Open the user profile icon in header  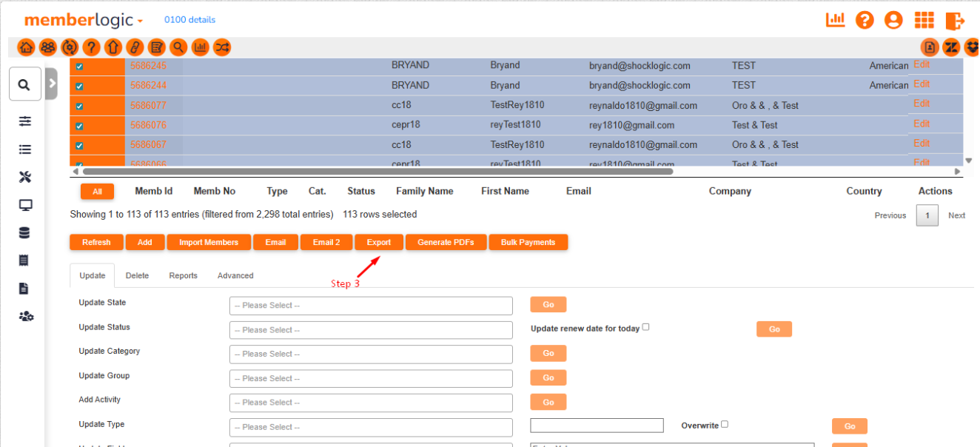click(x=893, y=20)
